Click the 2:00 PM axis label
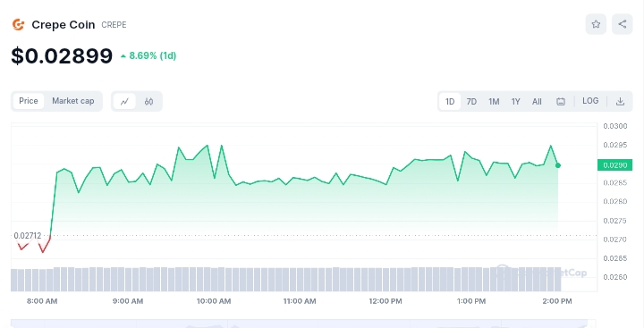Image resolution: width=644 pixels, height=328 pixels. point(557,301)
